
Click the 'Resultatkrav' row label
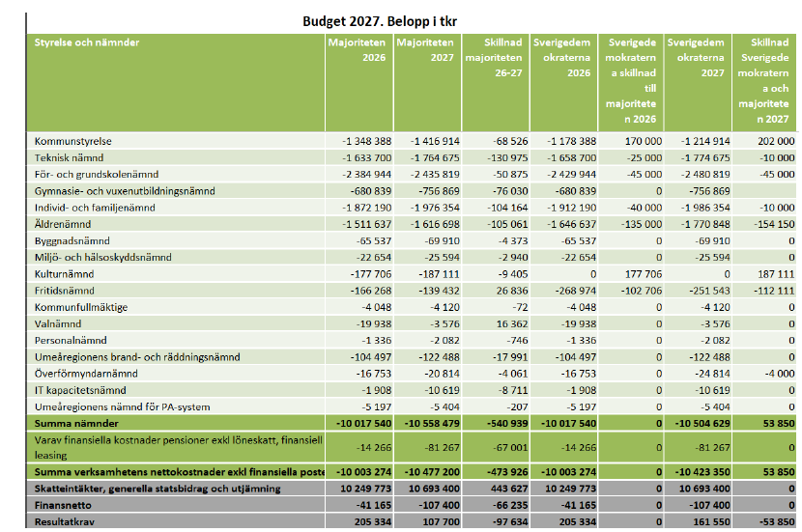[x=65, y=521]
